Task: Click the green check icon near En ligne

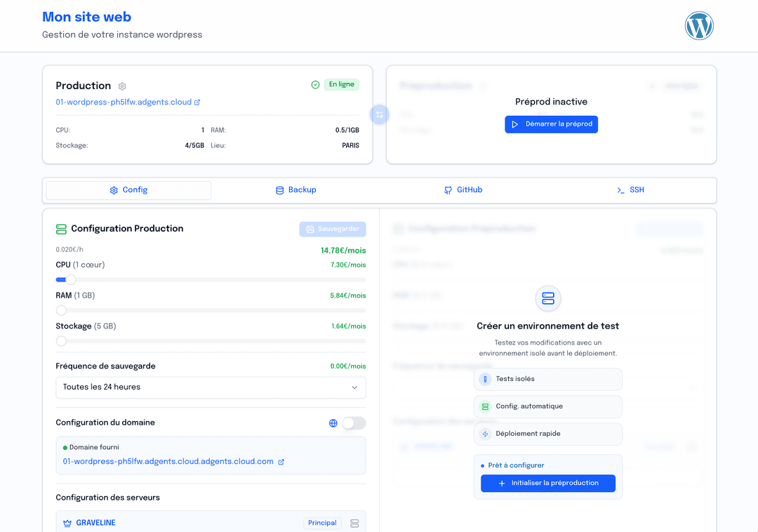Action: 315,84
